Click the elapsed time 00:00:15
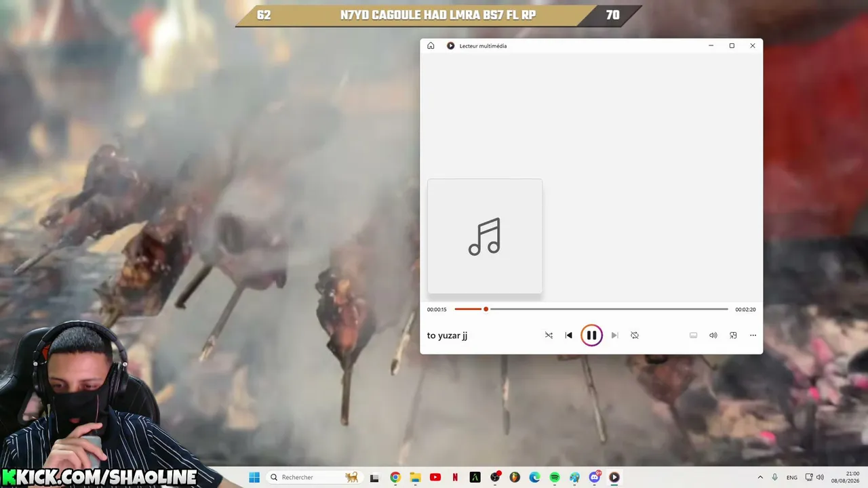This screenshot has width=868, height=488. pyautogui.click(x=437, y=310)
